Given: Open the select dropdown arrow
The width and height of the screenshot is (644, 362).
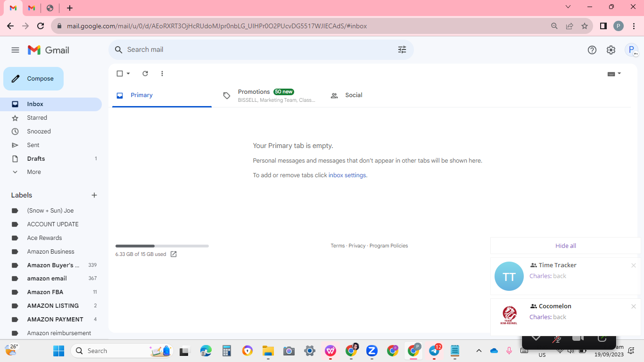Looking at the screenshot, I should 128,74.
